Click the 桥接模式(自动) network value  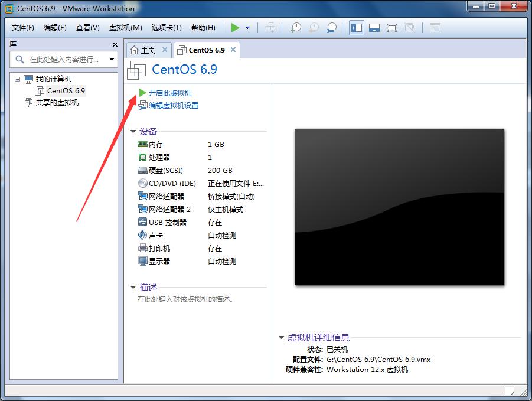point(231,197)
